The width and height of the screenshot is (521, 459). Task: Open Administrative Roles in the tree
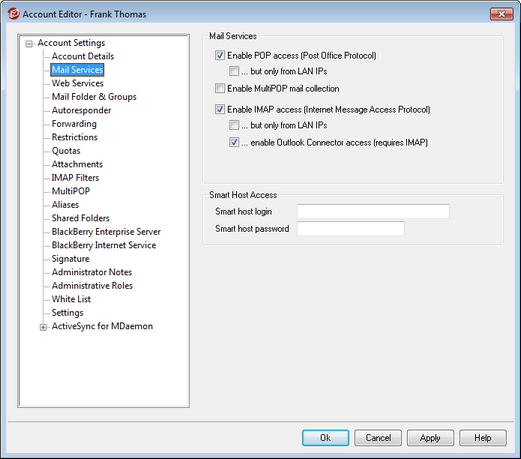[x=92, y=285]
